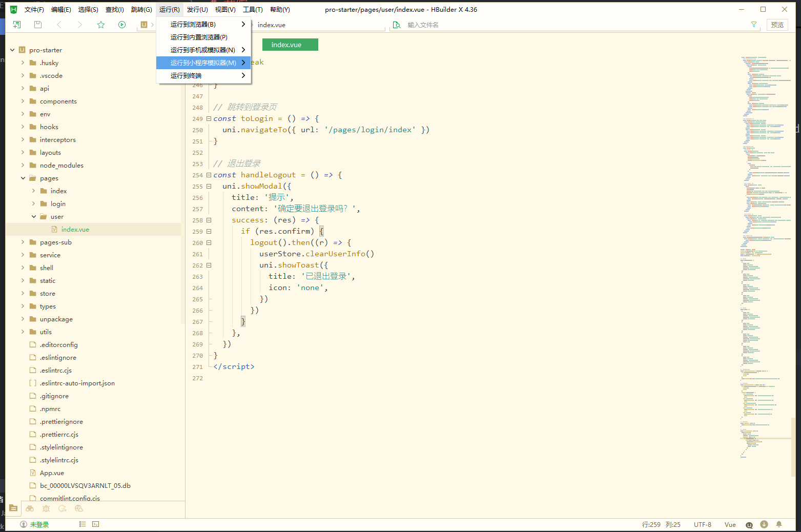801x532 pixels.
Task: Click the save file toolbar icon
Action: tap(37, 25)
